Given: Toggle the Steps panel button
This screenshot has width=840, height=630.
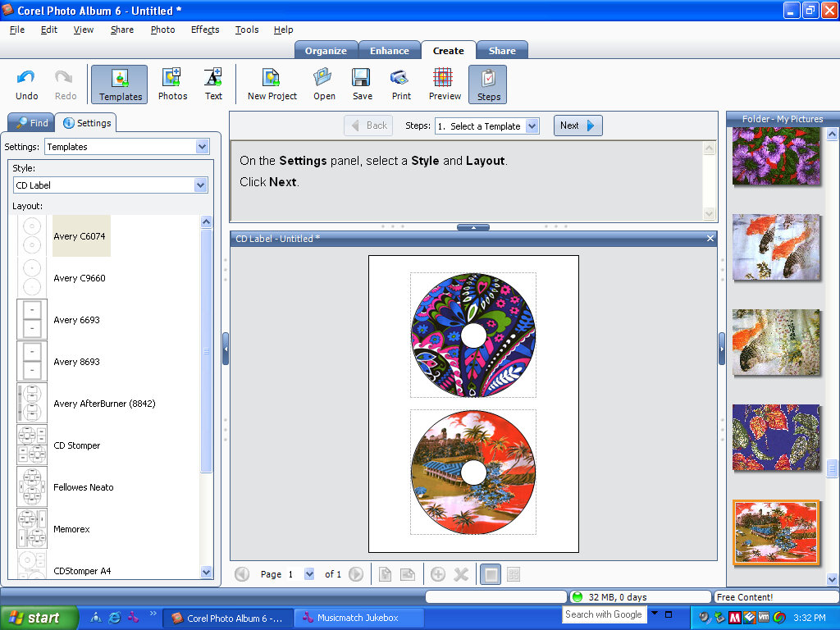Looking at the screenshot, I should click(x=488, y=84).
